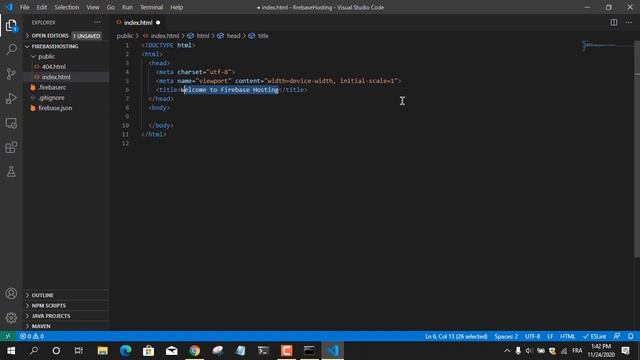Open the Test flask view
This screenshot has height=360, width=640.
(x=11, y=172)
